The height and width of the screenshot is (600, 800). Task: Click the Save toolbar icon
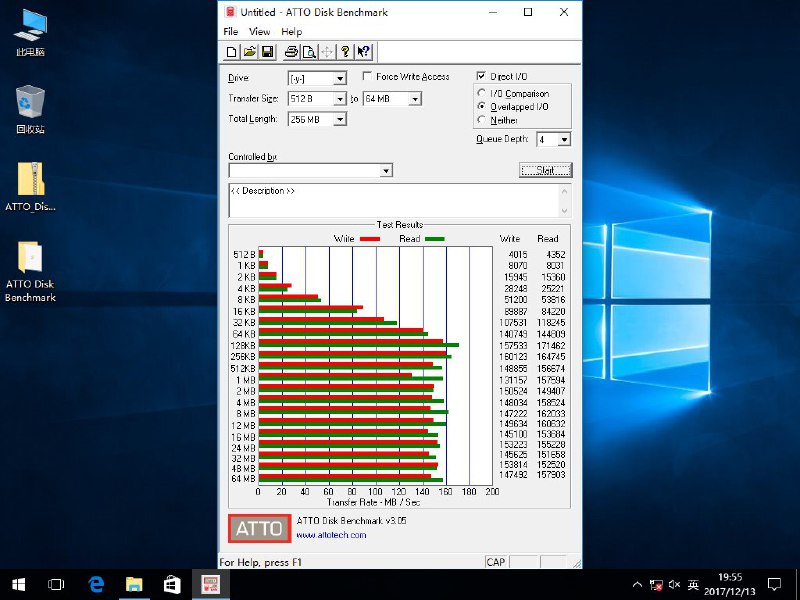[267, 52]
